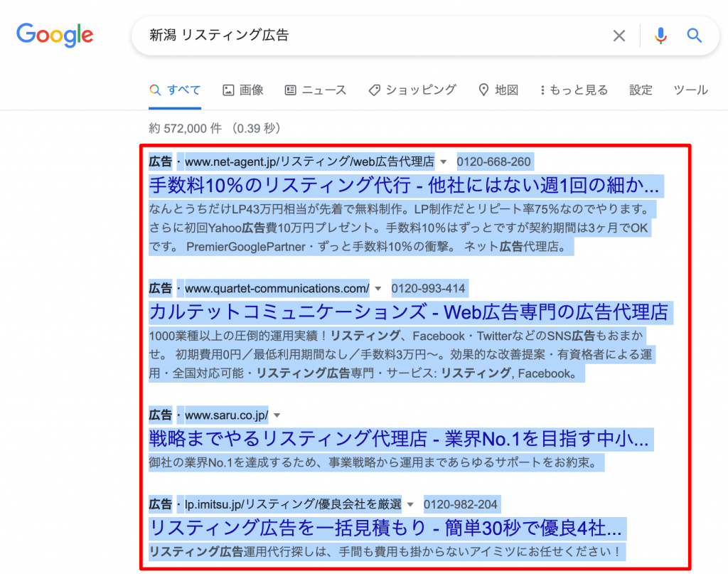Click 広告 label on saru.co.jp ad
The image size is (728, 574).
pos(160,415)
